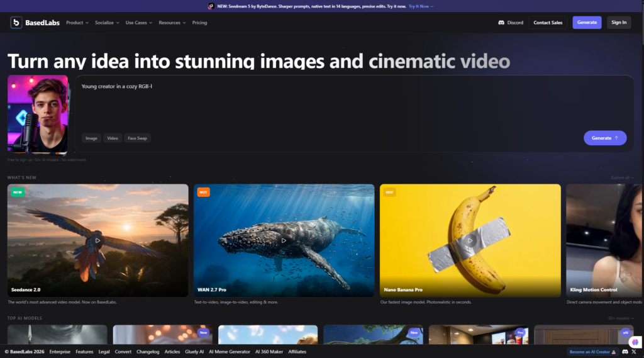The height and width of the screenshot is (358, 644).
Task: Click the floating brain assistant icon
Action: pos(635,342)
